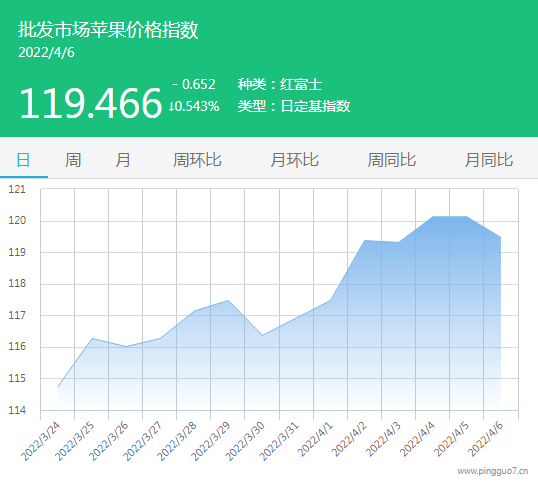
Task: Switch to the 周 weekly tab
Action: tap(73, 160)
